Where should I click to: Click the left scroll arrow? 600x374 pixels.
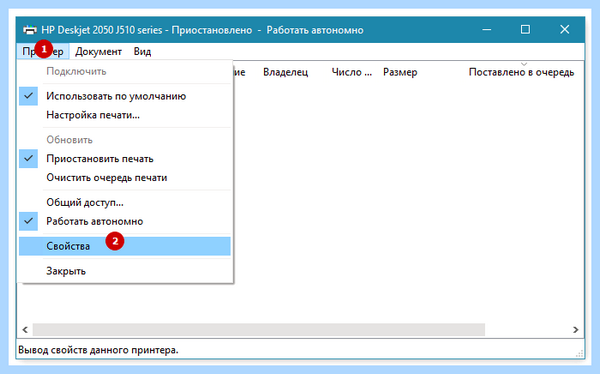(25, 330)
